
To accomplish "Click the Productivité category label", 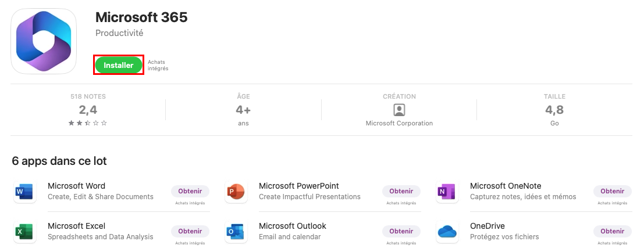I will 119,33.
